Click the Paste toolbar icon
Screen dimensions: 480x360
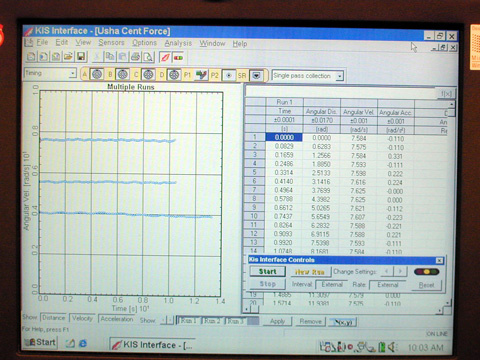tap(122, 57)
